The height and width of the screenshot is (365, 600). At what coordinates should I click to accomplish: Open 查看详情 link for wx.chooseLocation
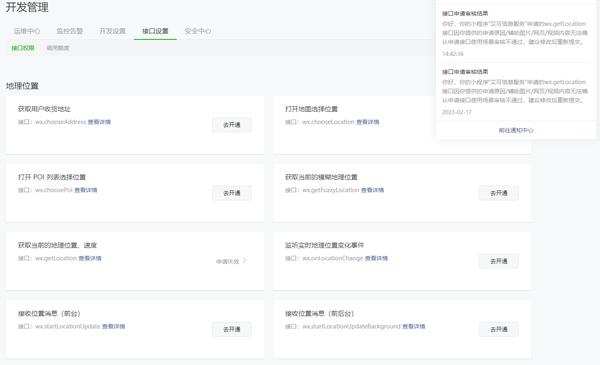tap(368, 122)
